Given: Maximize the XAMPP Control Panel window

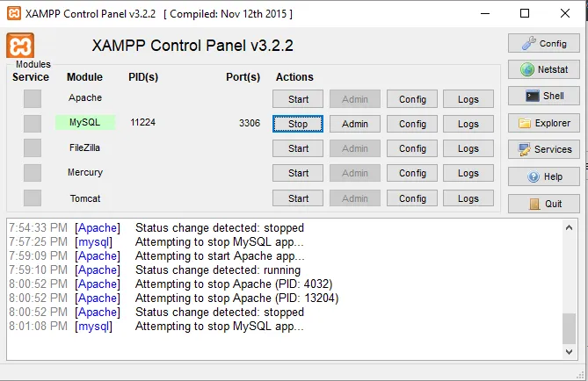Looking at the screenshot, I should click(x=525, y=13).
